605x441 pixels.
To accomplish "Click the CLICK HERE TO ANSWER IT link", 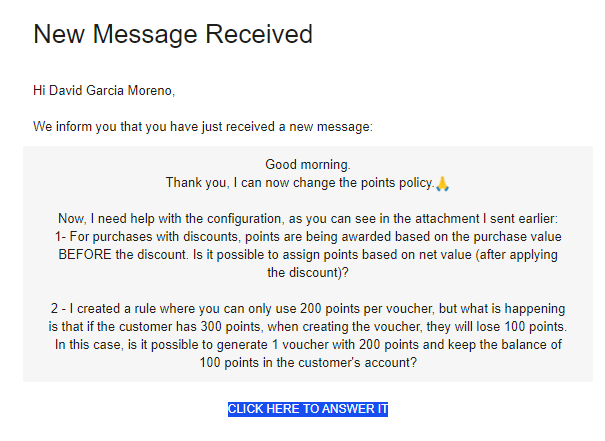I will pyautogui.click(x=308, y=409).
